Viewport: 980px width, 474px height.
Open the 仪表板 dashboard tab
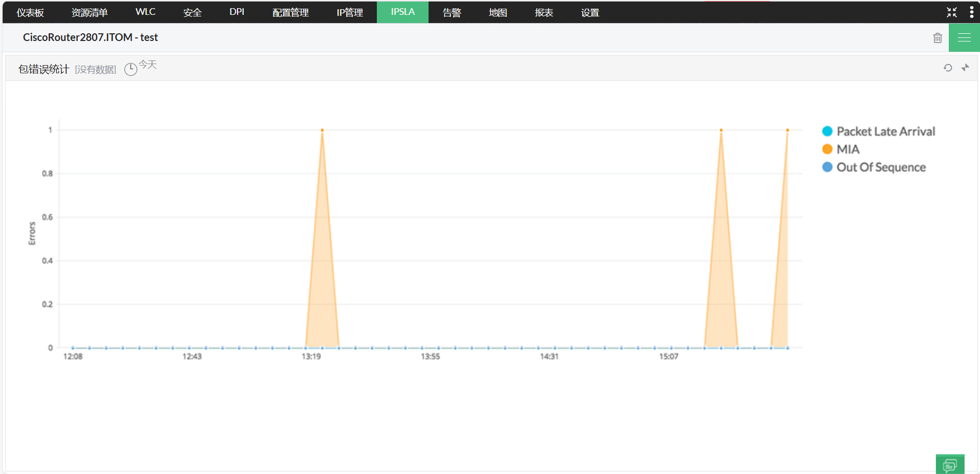[30, 12]
